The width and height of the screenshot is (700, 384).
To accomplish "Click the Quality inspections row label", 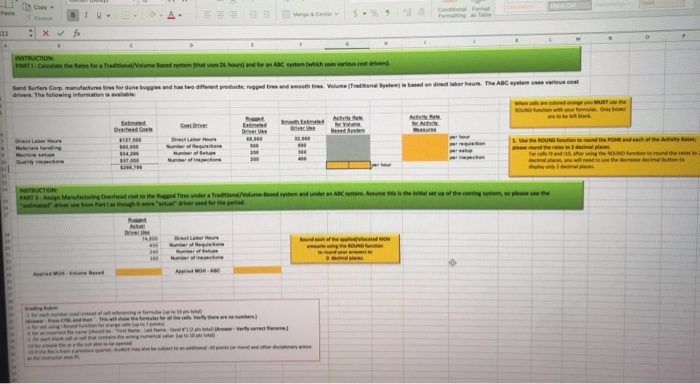I will coord(40,162).
